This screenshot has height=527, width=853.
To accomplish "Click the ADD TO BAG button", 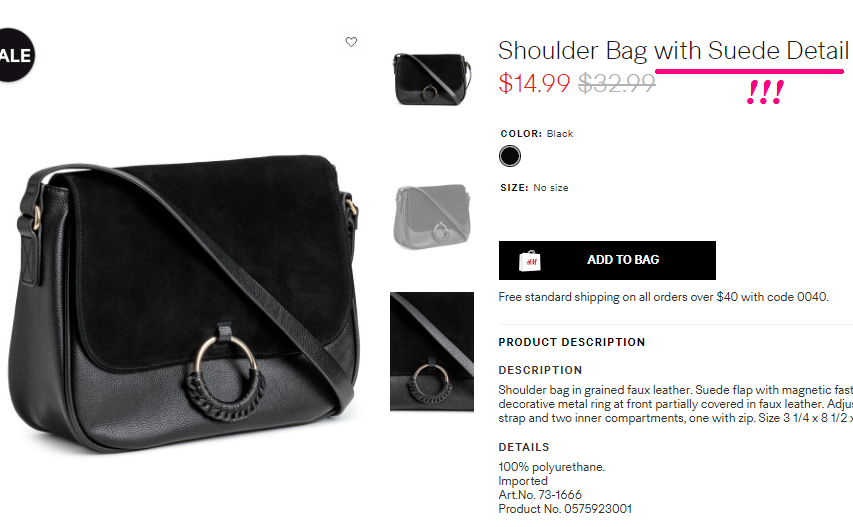I will [607, 261].
